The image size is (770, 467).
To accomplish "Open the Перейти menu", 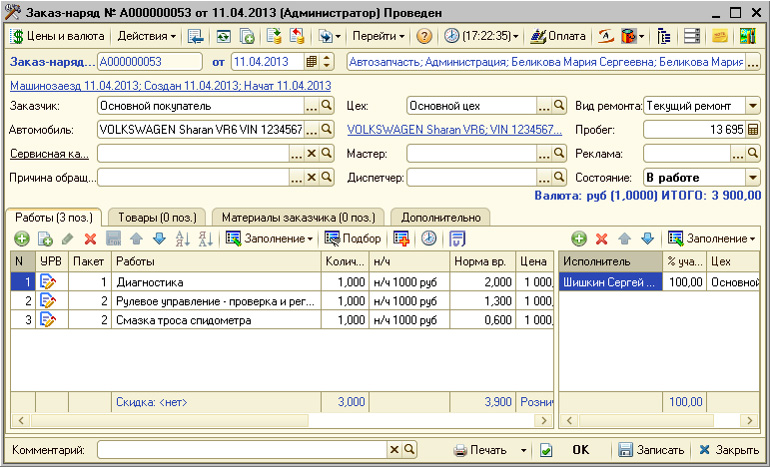I will [378, 36].
